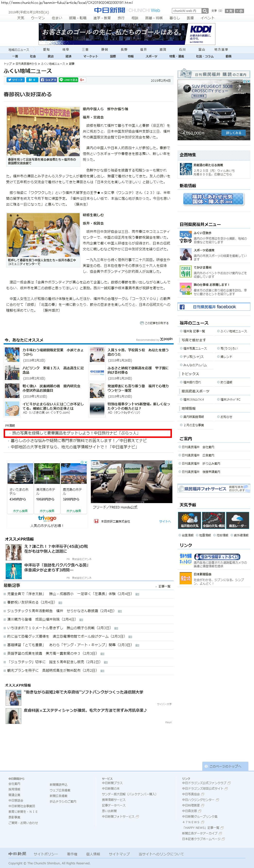Open the 記事一覧 link beside latest articles
Image resolution: width=254 pixels, height=868 pixels.
point(164,586)
